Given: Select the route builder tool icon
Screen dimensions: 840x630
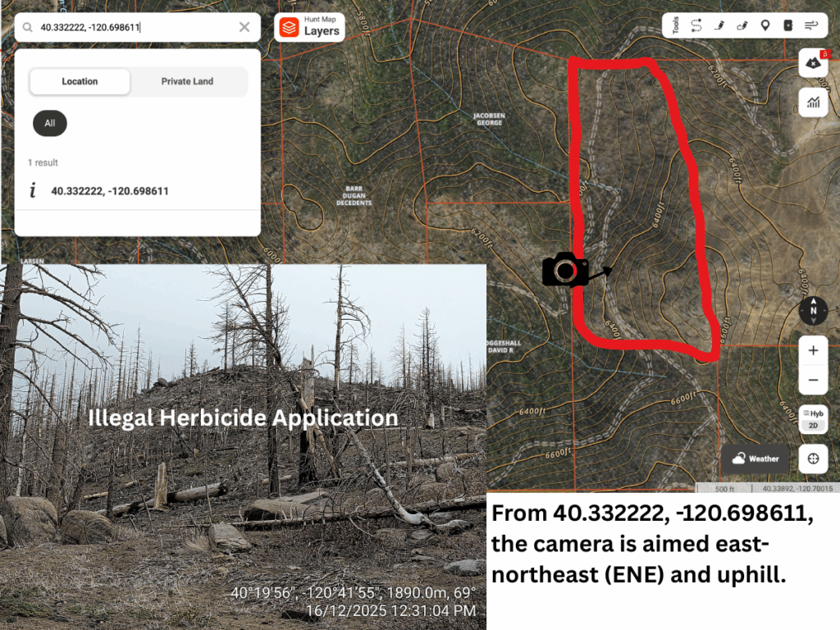Looking at the screenshot, I should click(696, 25).
